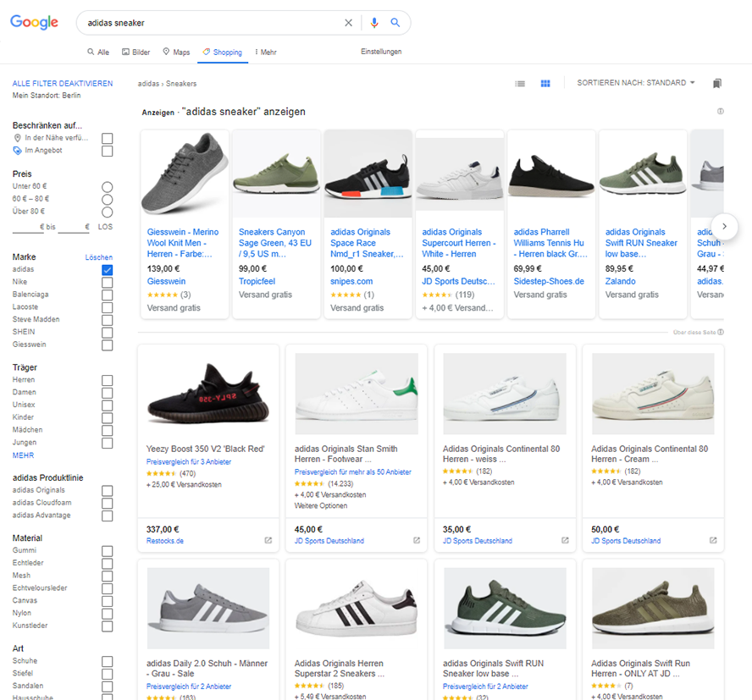Switch to the Maps tab

176,52
